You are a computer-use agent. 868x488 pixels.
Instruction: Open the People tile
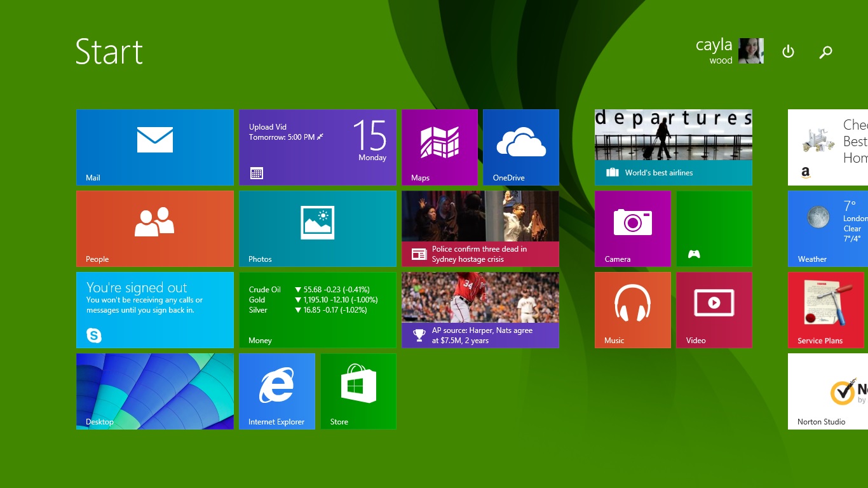[155, 229]
